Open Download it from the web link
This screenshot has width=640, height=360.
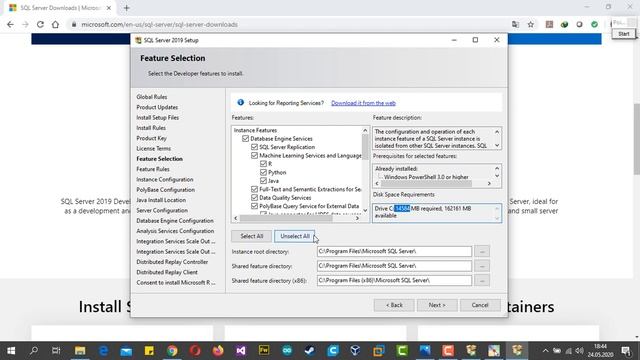click(363, 103)
